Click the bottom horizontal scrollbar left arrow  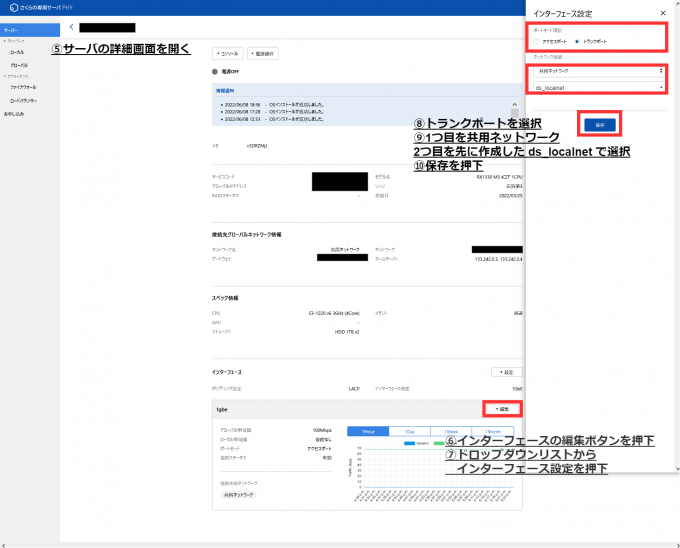pos(3,545)
